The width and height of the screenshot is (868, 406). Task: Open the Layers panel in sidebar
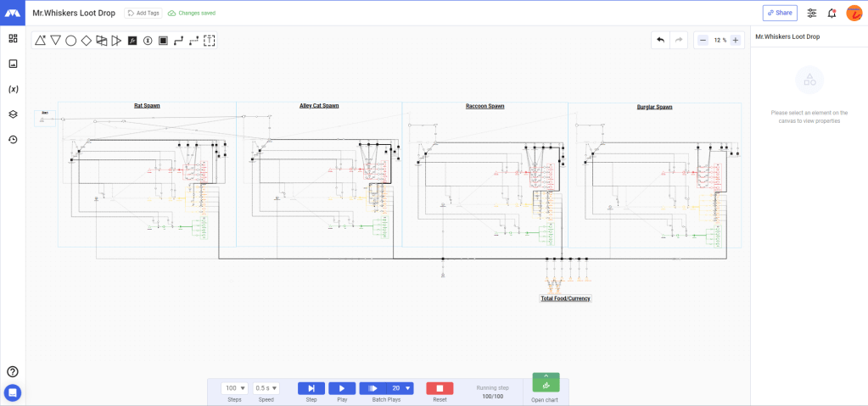tap(13, 114)
